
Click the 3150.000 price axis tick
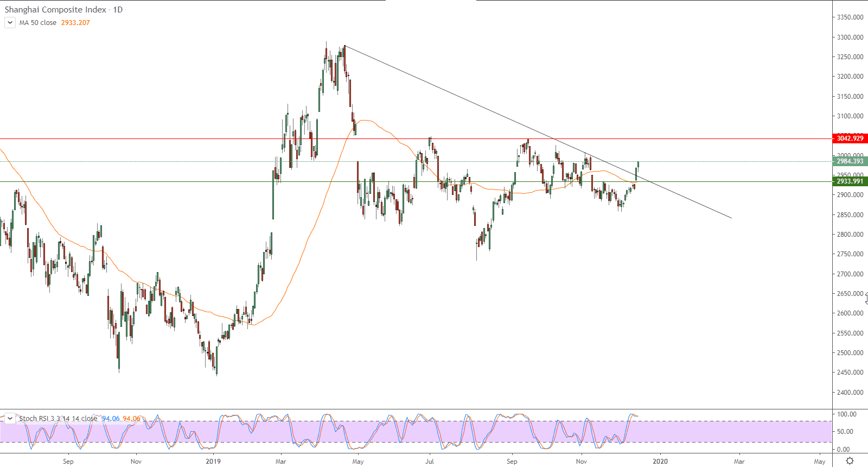click(x=850, y=97)
